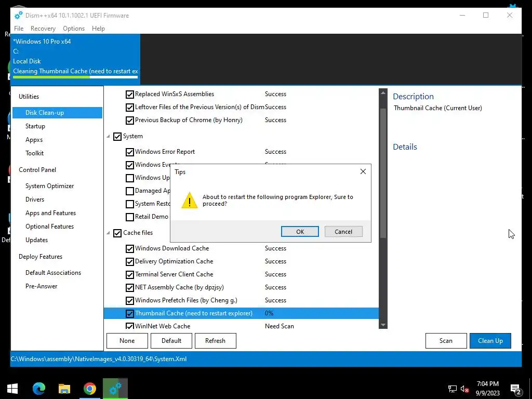Click Thumbnail Cache (Current User) description
This screenshot has height=399, width=532.
click(x=437, y=108)
